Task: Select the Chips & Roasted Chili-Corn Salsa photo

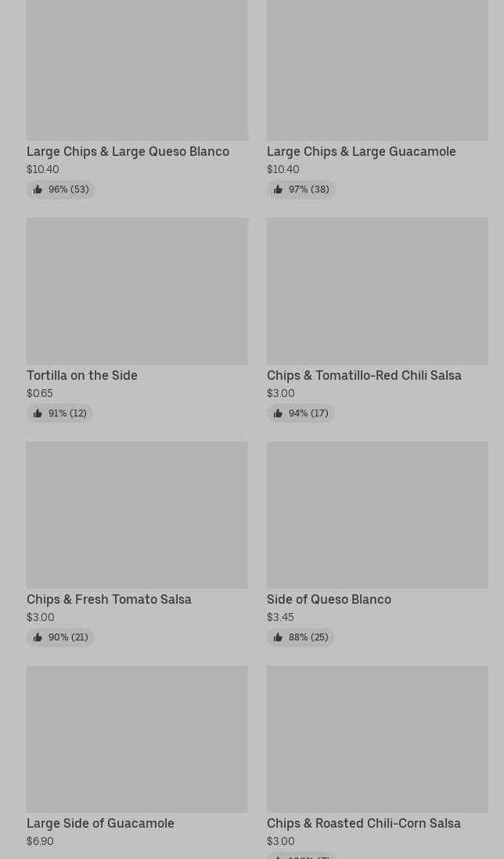Action: (x=377, y=739)
